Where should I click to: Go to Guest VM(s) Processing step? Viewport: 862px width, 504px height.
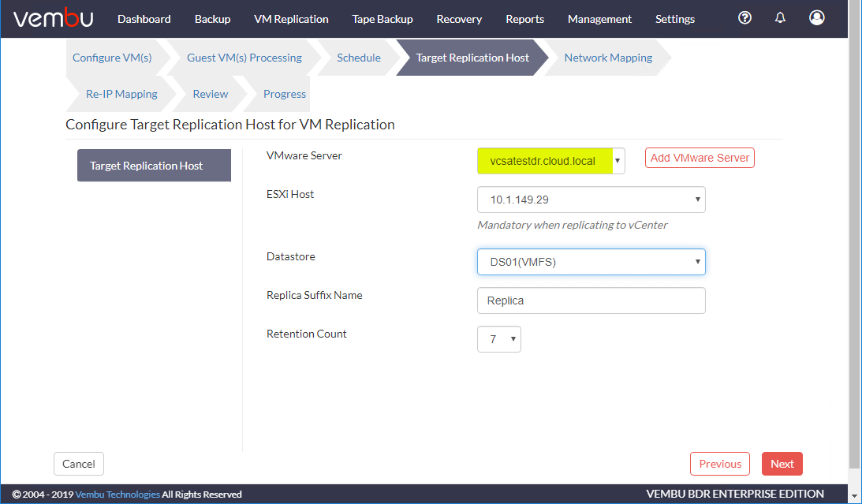point(244,58)
